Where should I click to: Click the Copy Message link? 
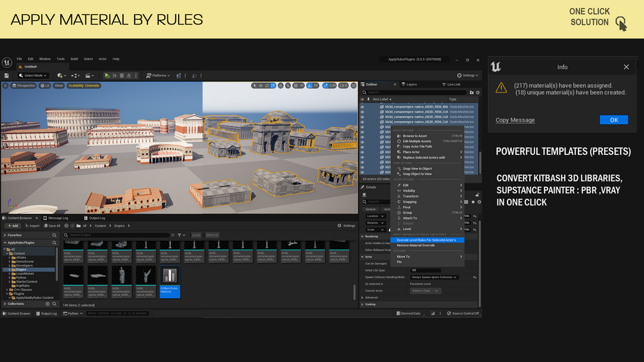pyautogui.click(x=515, y=120)
